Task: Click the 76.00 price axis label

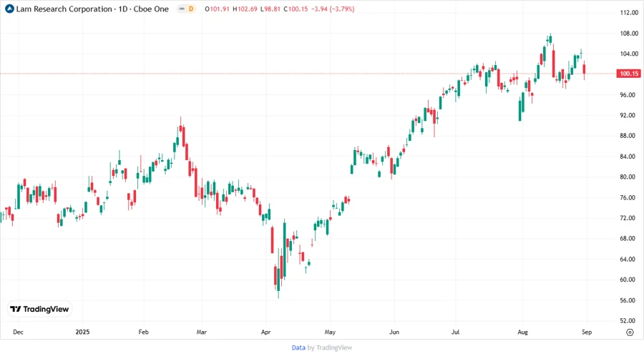Action: (629, 198)
